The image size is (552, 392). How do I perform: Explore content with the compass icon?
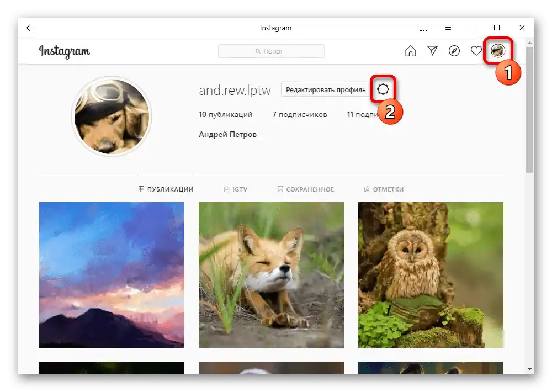[454, 51]
